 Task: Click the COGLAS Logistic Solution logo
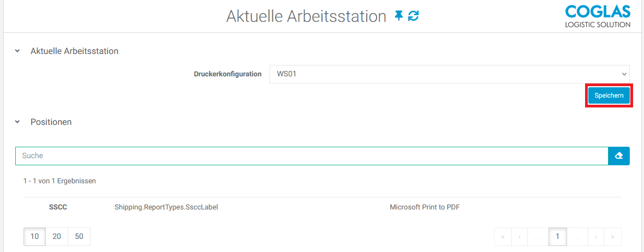tap(598, 16)
